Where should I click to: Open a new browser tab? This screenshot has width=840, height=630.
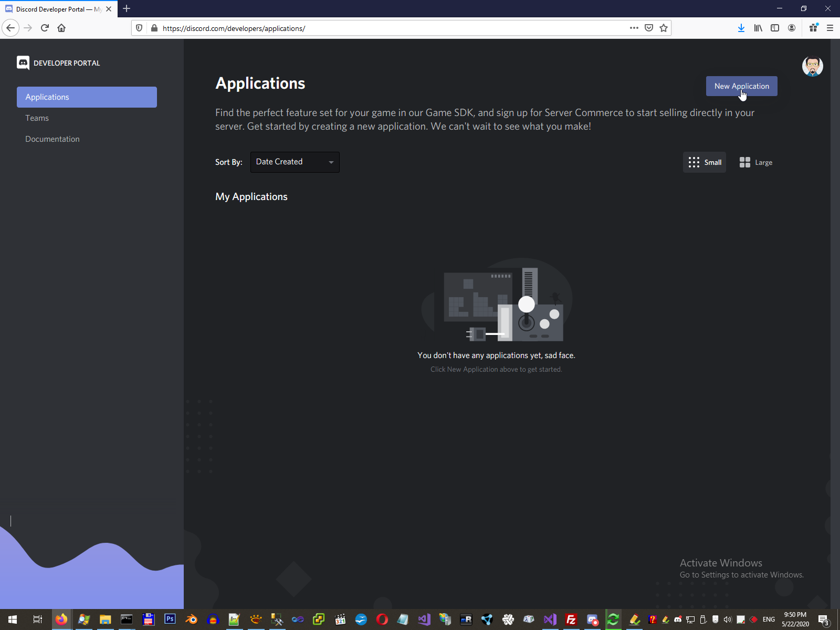point(127,9)
